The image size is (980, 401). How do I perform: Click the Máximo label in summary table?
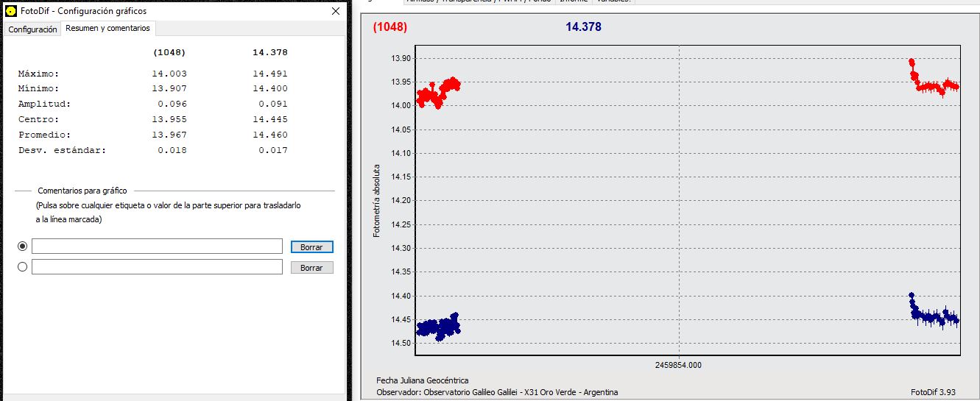[38, 74]
